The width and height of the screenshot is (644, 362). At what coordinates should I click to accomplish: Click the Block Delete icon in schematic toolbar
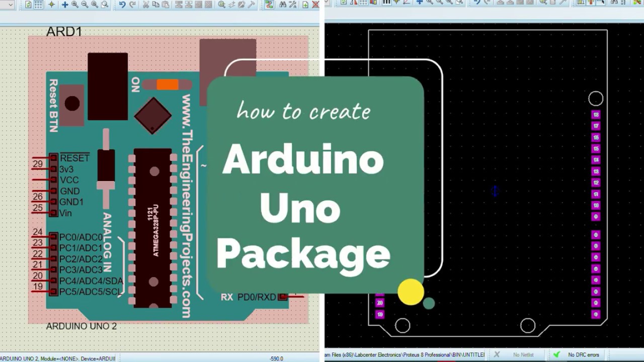tap(208, 5)
